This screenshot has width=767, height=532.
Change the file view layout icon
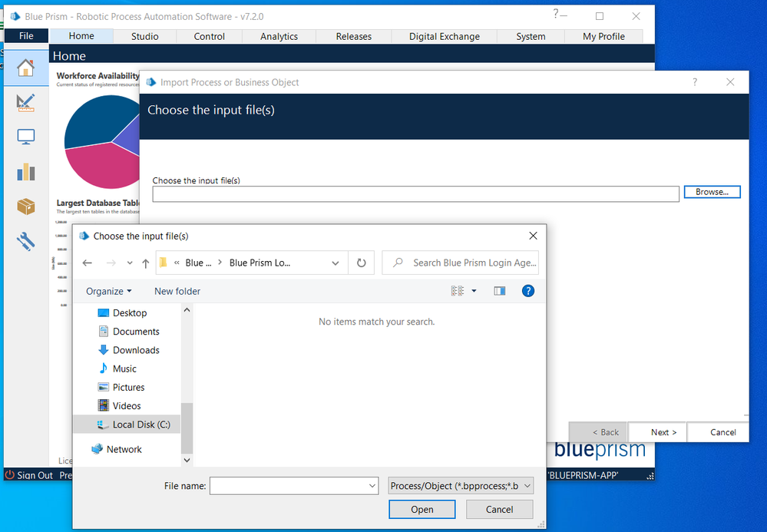[x=457, y=291]
